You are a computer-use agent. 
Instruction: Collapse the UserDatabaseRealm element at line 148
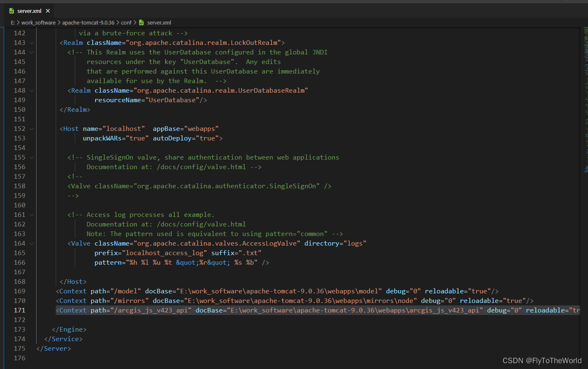[x=32, y=90]
